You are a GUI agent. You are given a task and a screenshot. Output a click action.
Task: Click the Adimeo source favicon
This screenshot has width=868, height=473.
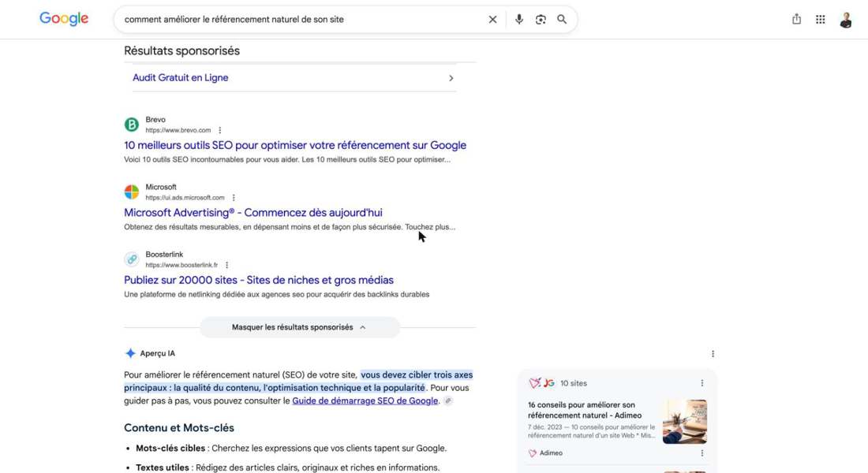pyautogui.click(x=533, y=453)
